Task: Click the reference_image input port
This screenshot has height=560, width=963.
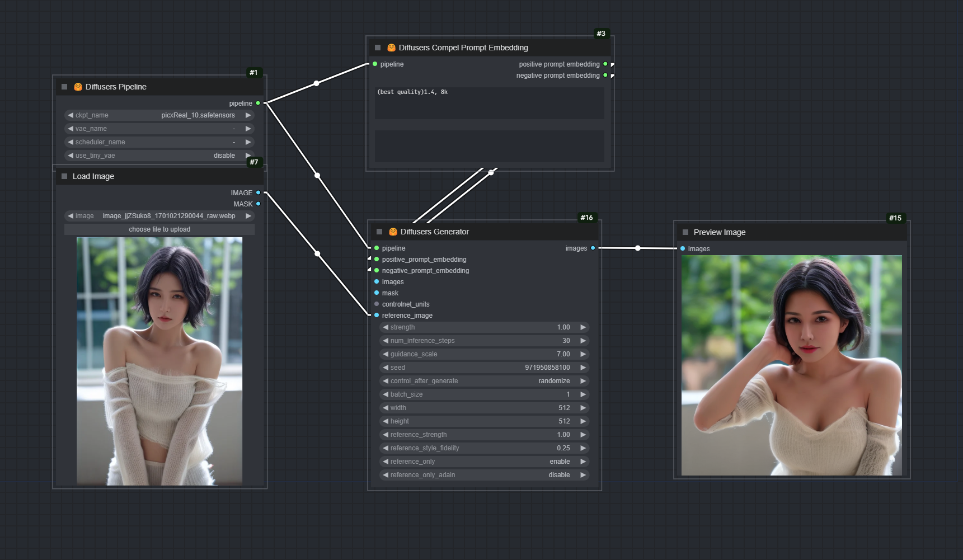Action: coord(377,315)
